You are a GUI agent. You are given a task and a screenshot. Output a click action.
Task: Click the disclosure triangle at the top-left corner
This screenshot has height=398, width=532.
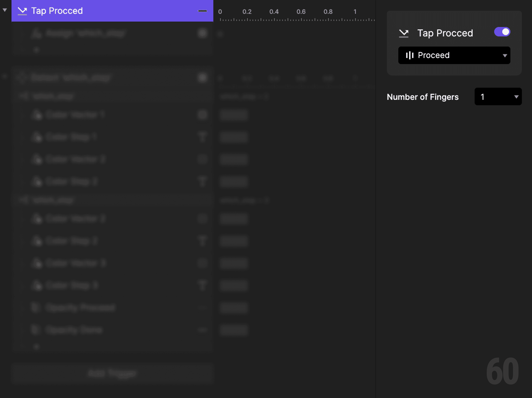click(4, 10)
